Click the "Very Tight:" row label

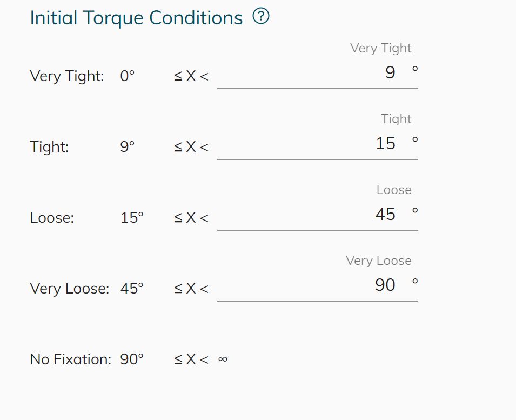(x=67, y=76)
